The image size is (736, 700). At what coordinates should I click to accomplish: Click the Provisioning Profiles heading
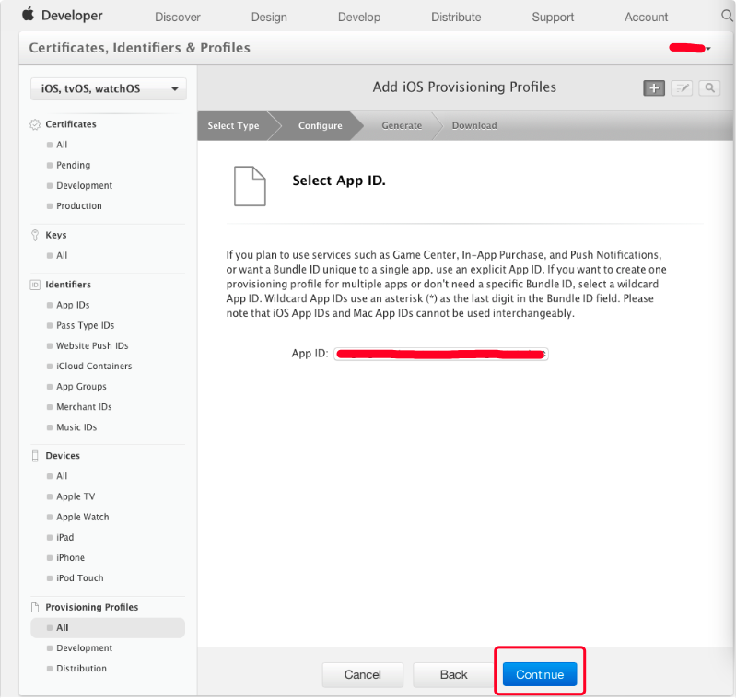point(92,608)
